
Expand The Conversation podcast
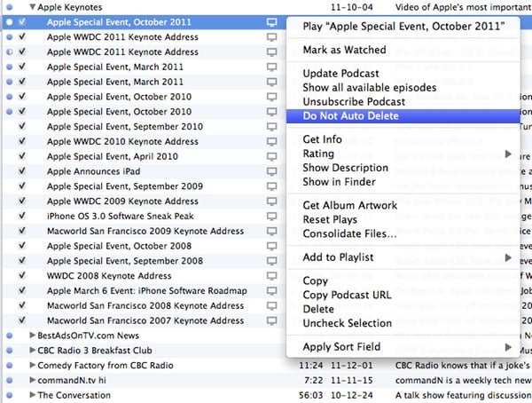coord(33,395)
